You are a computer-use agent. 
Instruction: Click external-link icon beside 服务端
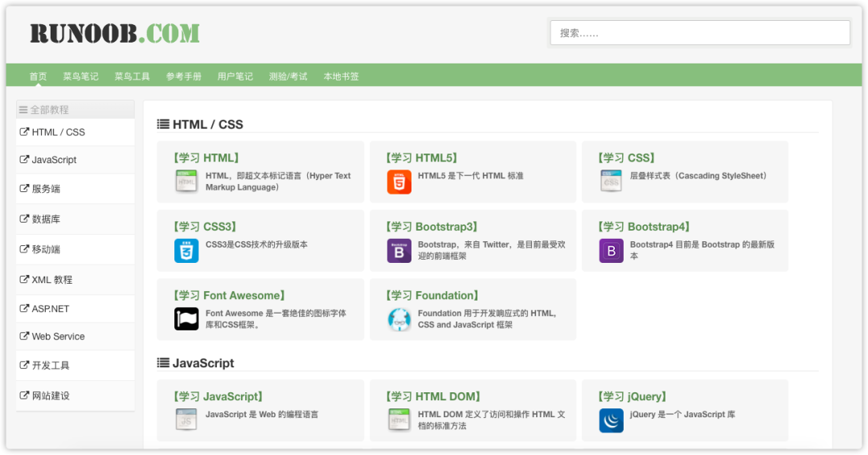[x=24, y=188]
